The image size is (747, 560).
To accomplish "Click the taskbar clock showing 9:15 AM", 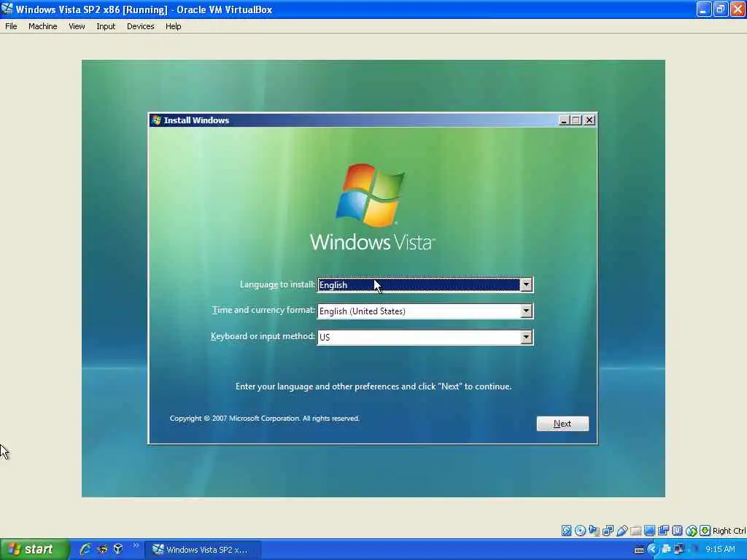I will (x=720, y=550).
